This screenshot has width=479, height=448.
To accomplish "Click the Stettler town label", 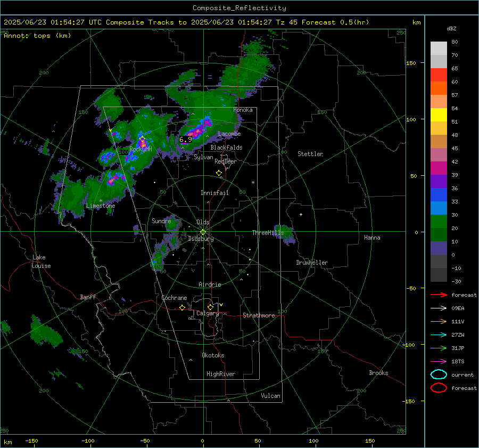I will (x=310, y=154).
